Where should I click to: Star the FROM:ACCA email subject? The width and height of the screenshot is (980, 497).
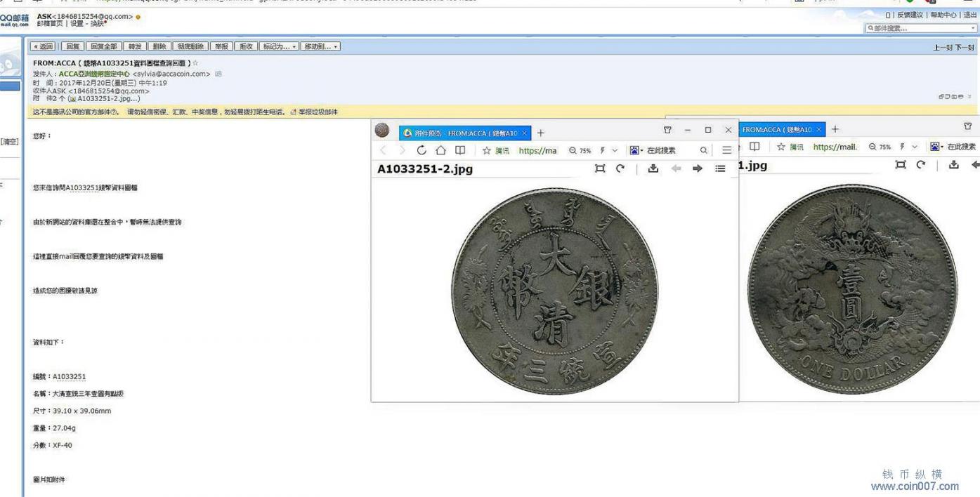pos(195,63)
